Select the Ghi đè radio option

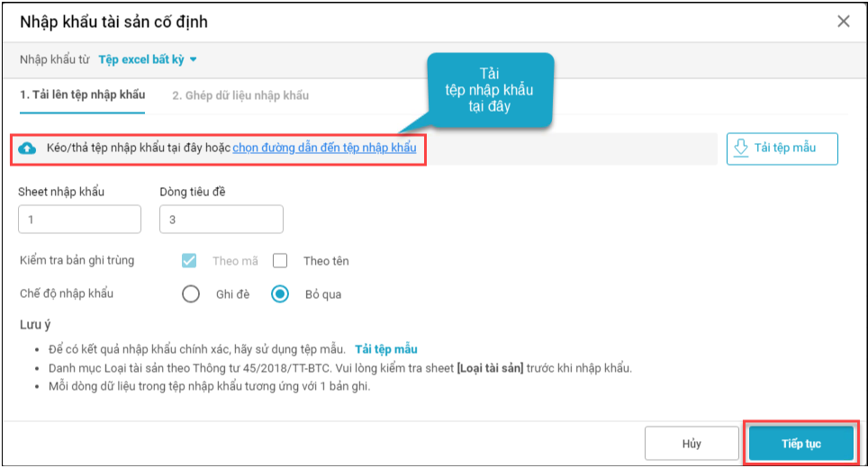click(x=191, y=294)
